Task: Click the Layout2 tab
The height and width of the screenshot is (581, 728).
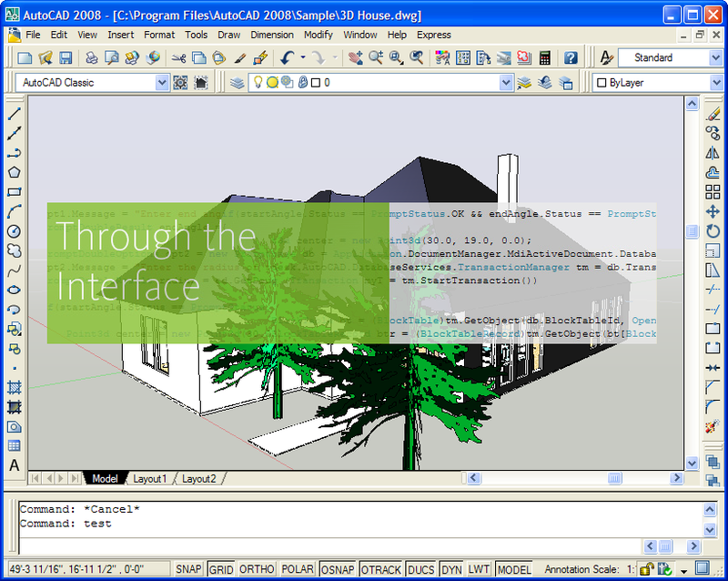Action: (x=198, y=478)
